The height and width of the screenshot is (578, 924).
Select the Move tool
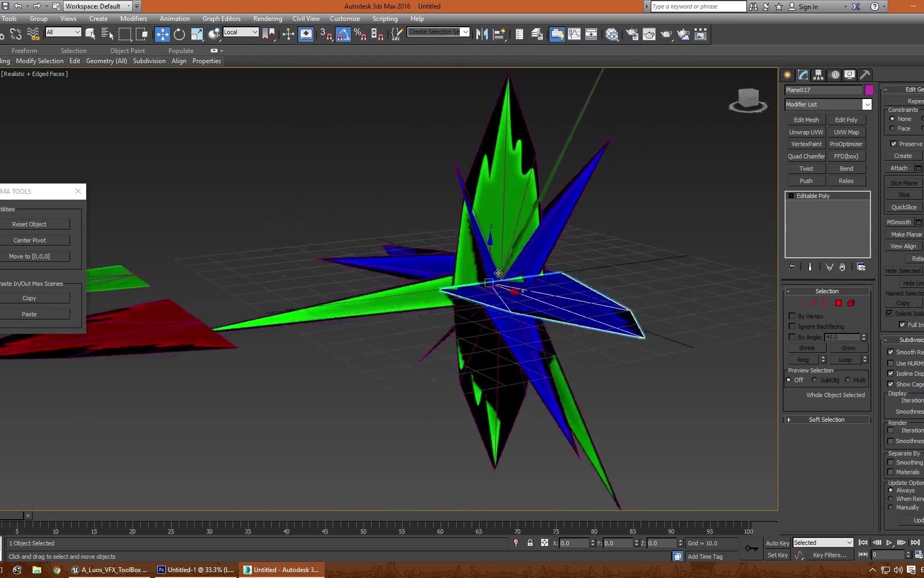tap(163, 34)
